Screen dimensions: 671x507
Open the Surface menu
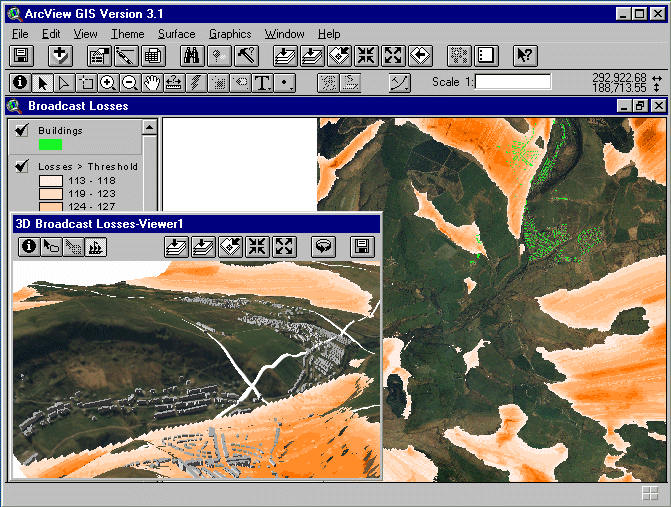[176, 34]
